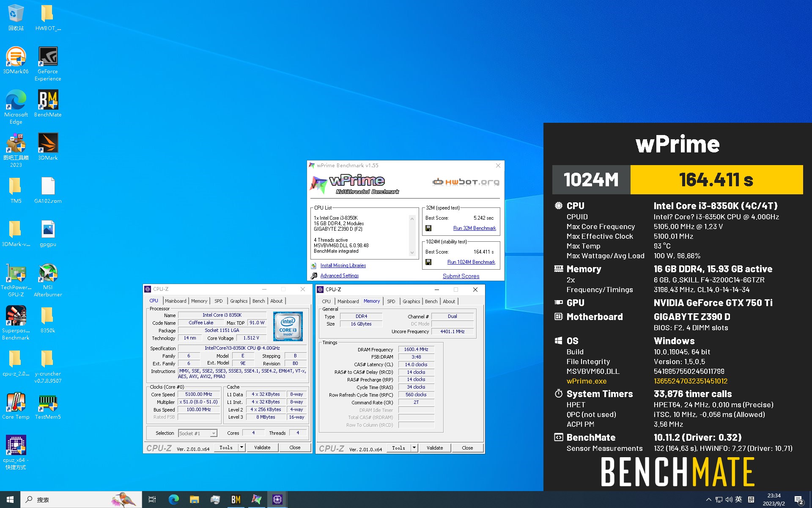This screenshot has width=812, height=508.
Task: Open TestMem5 desktop shortcut
Action: pyautogui.click(x=48, y=406)
